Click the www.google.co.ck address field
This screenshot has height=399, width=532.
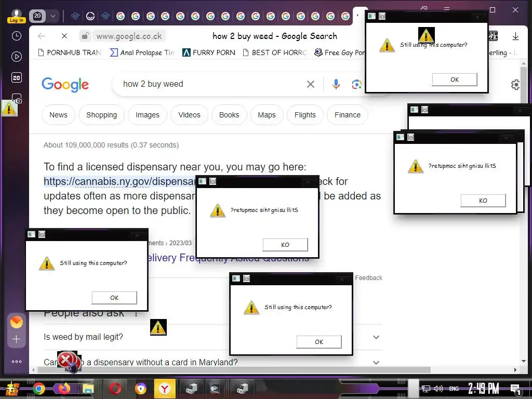point(129,36)
